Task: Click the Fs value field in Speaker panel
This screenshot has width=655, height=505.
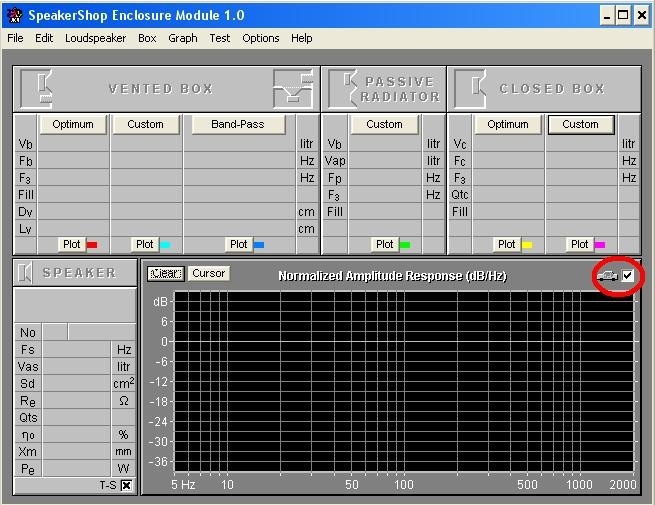Action: coord(76,349)
